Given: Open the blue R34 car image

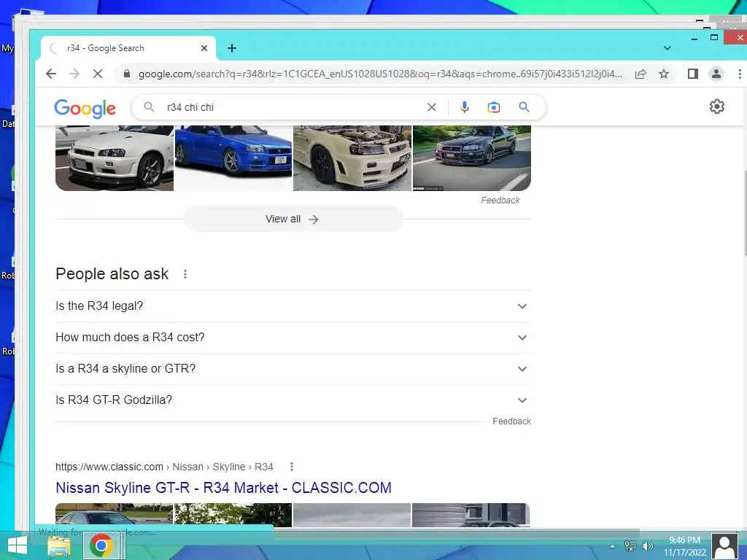Looking at the screenshot, I should (233, 158).
